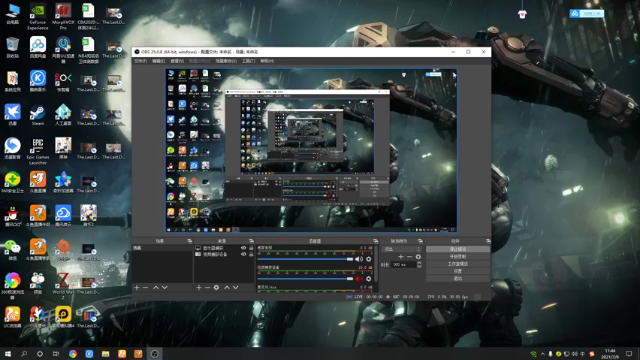640x360 pixels.
Task: Open the WeChat desktop shortcut
Action: point(13,250)
